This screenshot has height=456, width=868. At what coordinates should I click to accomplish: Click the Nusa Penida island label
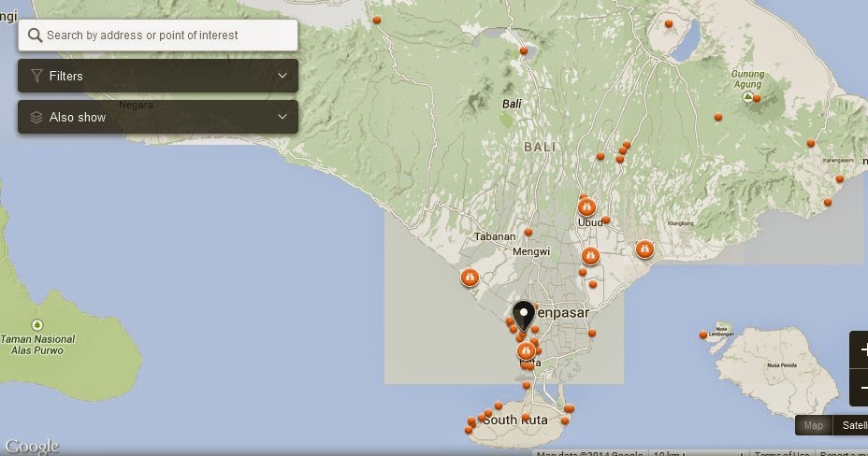click(782, 365)
